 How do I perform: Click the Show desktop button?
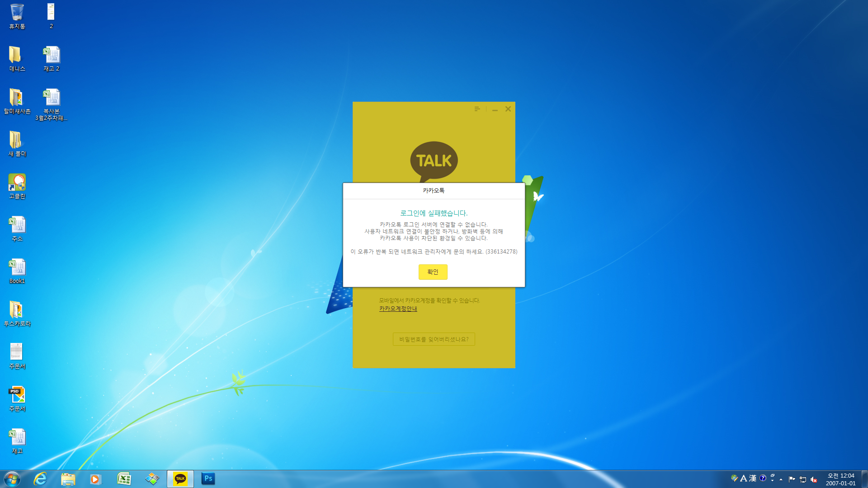click(864, 479)
